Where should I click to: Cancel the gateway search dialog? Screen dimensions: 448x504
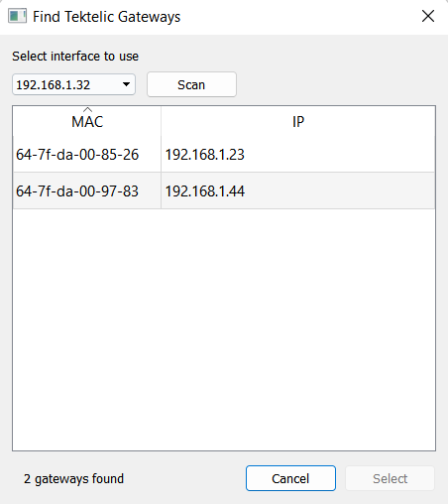click(x=290, y=478)
